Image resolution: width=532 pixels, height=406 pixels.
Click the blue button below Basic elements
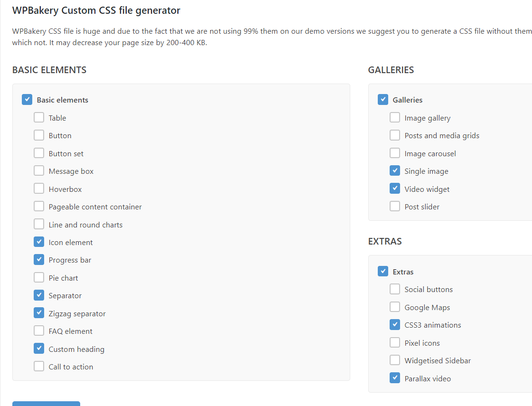[x=46, y=403]
